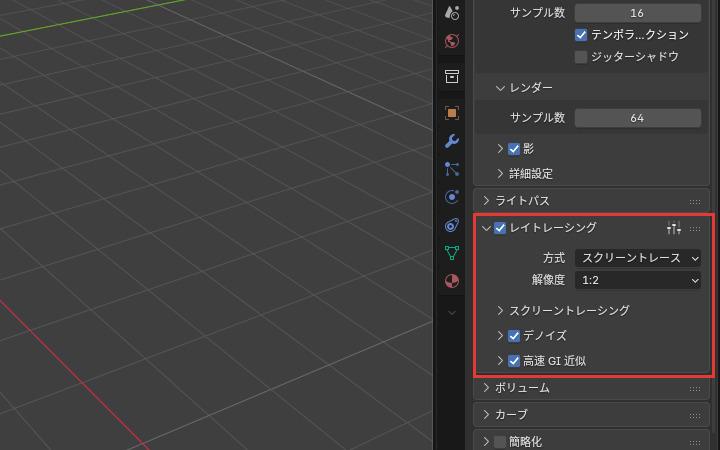
Task: Expand the ライトパス panel
Action: coord(486,201)
